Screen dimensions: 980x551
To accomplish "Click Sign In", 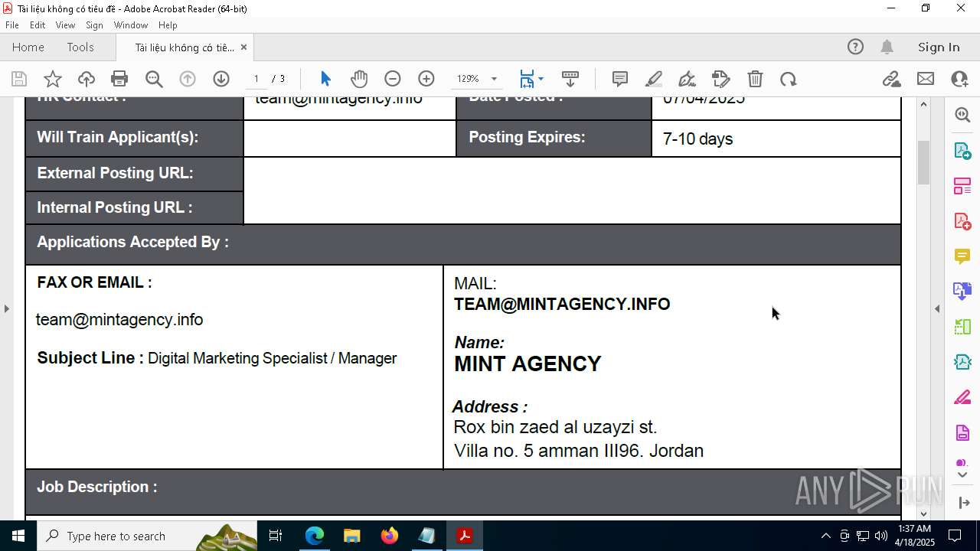I will click(939, 47).
